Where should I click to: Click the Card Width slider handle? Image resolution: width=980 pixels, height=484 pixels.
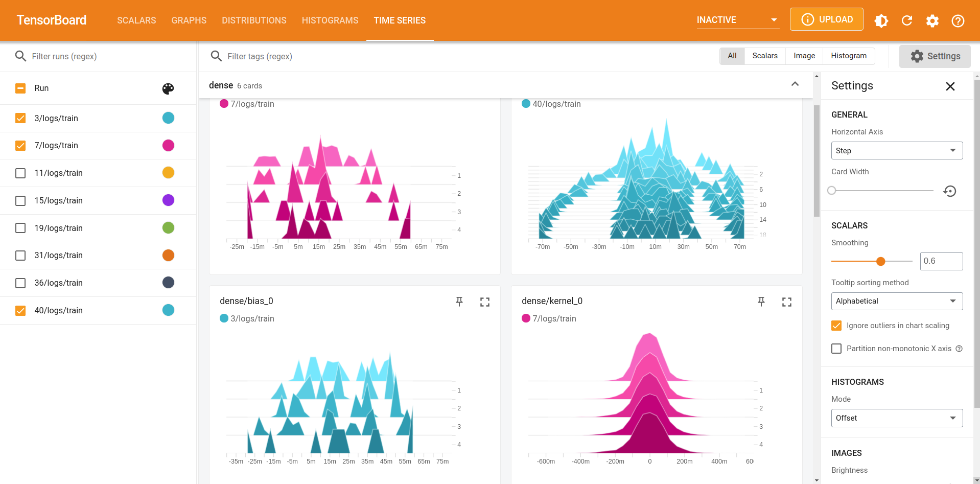pyautogui.click(x=832, y=191)
